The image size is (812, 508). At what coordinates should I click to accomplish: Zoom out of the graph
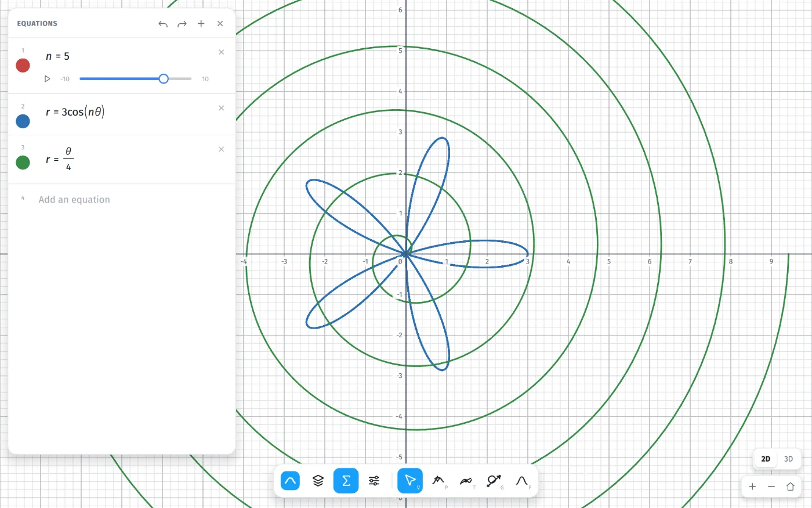[771, 487]
